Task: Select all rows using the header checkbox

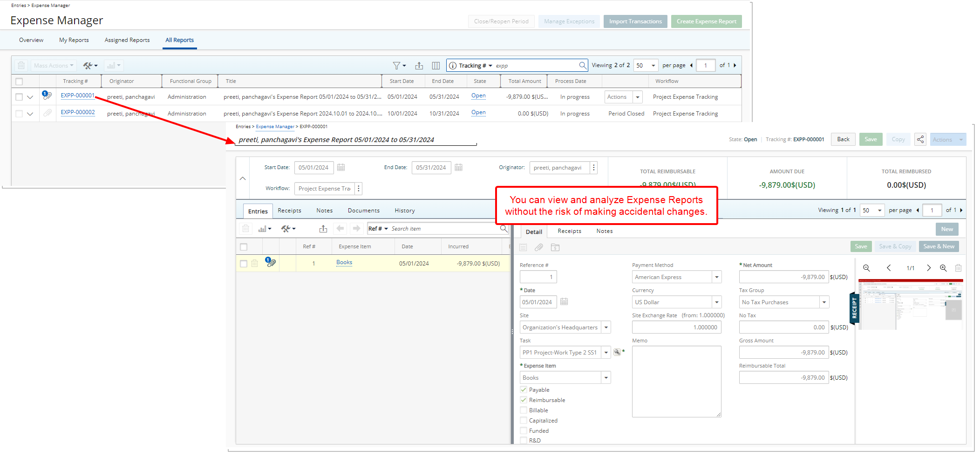Action: pos(19,81)
